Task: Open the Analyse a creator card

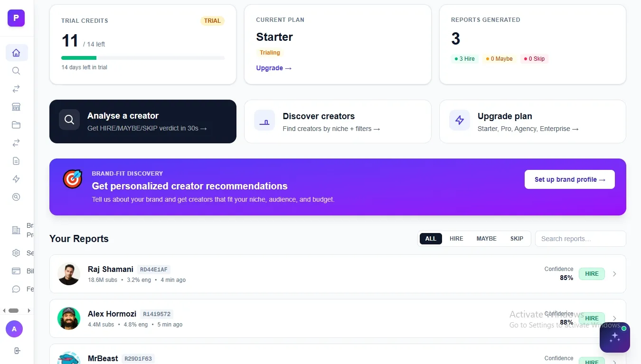Action: click(x=143, y=121)
